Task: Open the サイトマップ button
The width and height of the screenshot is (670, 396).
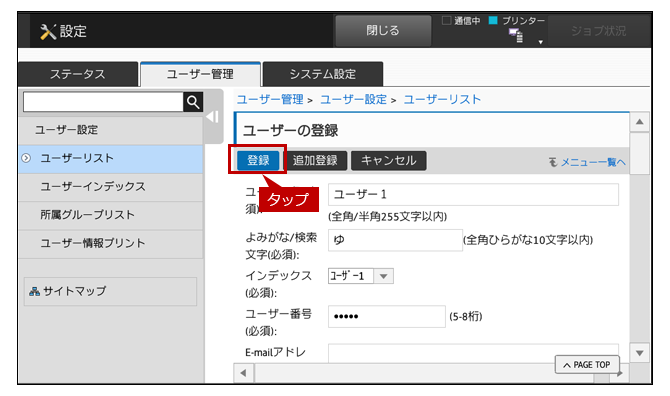Action: [110, 291]
